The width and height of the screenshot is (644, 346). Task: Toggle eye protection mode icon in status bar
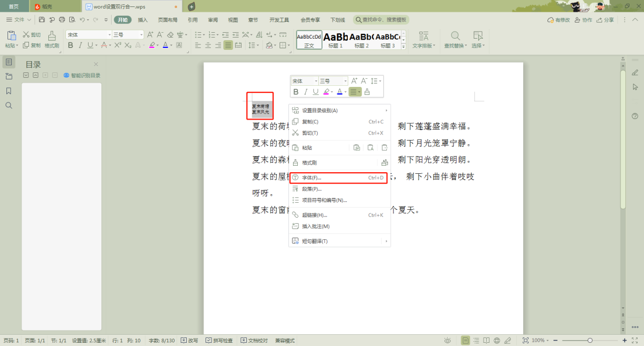point(448,341)
